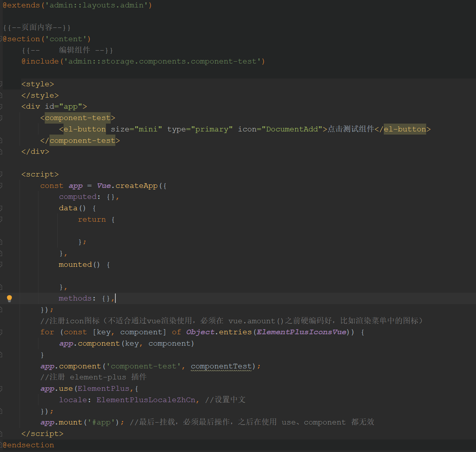
Task: Click the 'locale' option key
Action: coord(73,400)
